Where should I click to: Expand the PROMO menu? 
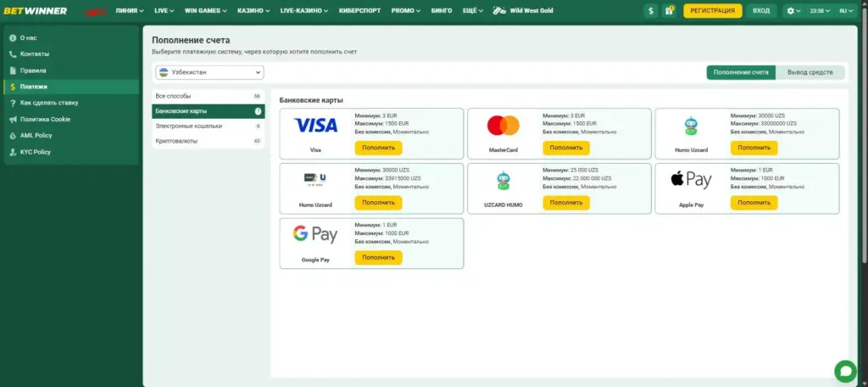[405, 10]
